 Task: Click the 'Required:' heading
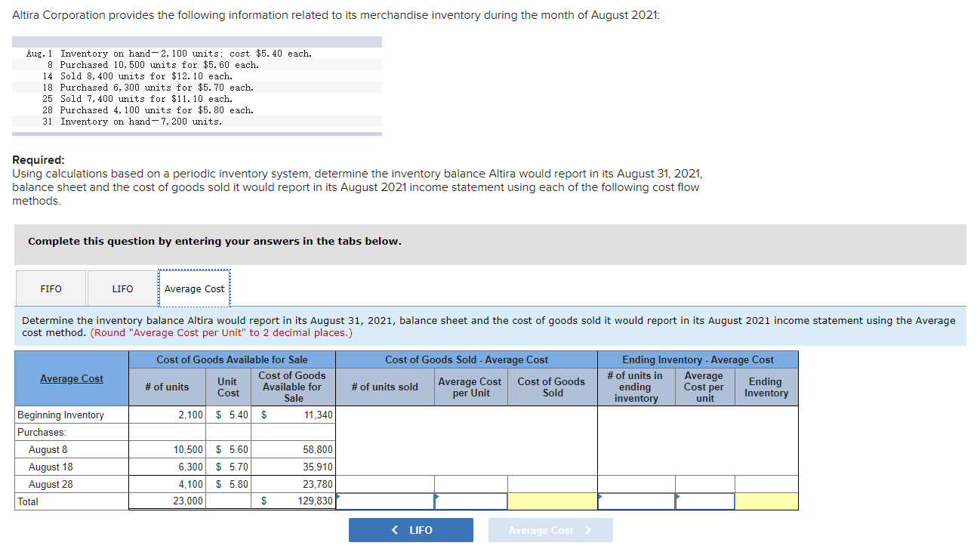click(x=39, y=160)
